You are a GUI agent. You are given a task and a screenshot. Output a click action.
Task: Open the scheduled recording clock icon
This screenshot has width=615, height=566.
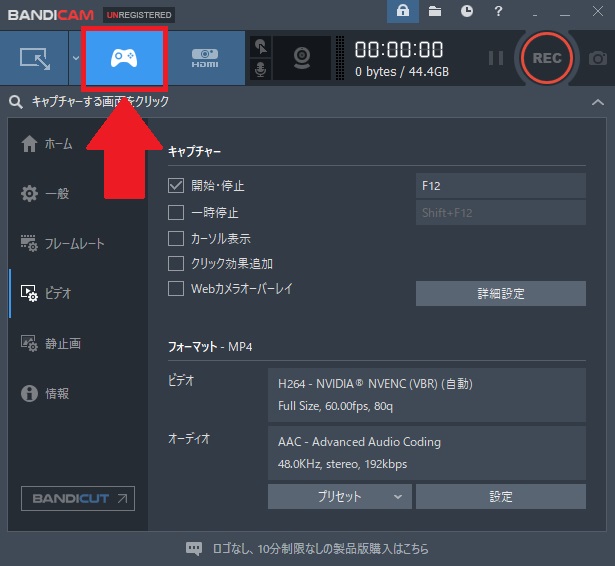(x=466, y=11)
